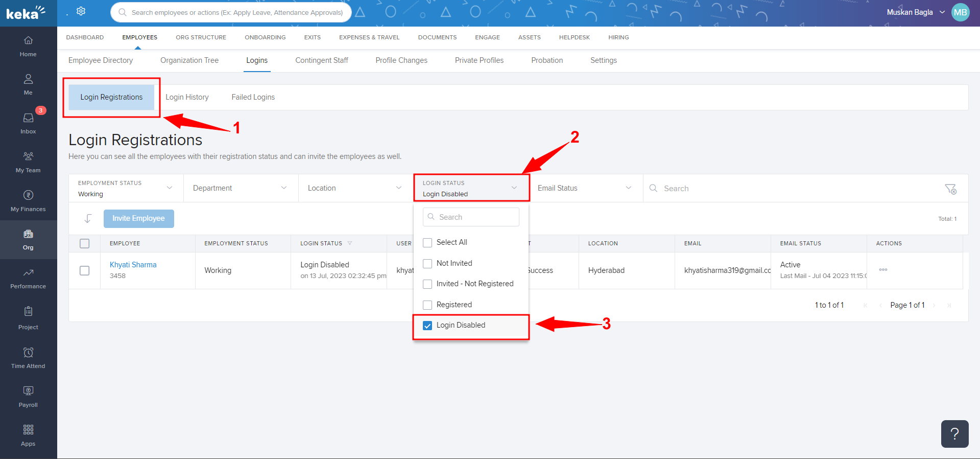Image resolution: width=980 pixels, height=459 pixels.
Task: Tick the Select All checkbox in dropdown
Action: 427,243
